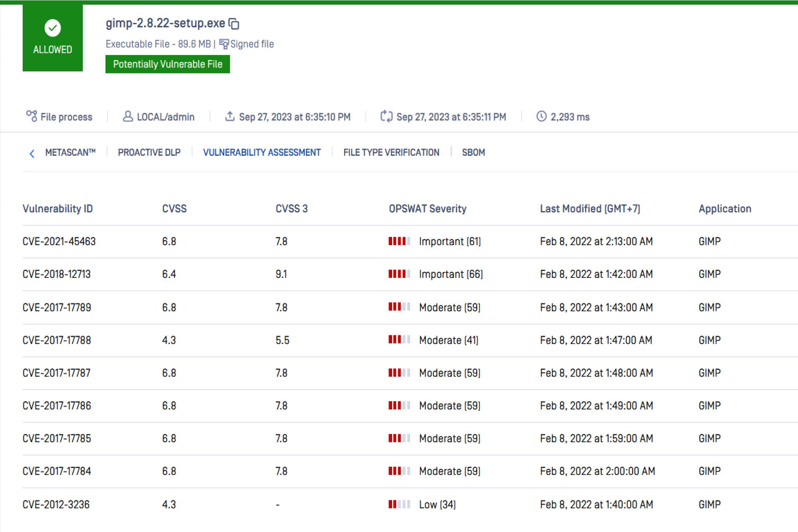
Task: Click the Potentially Vulnerable File badge
Action: click(x=168, y=64)
